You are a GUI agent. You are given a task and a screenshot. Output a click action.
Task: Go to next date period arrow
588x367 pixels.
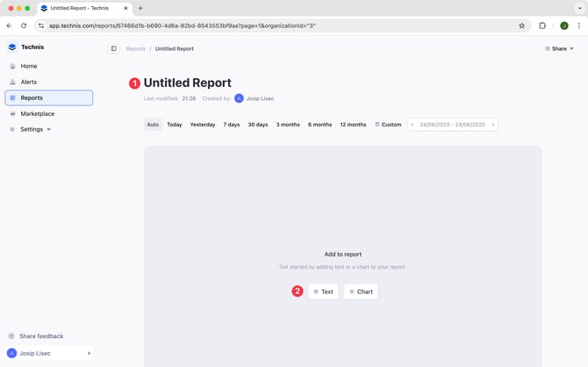coord(493,125)
